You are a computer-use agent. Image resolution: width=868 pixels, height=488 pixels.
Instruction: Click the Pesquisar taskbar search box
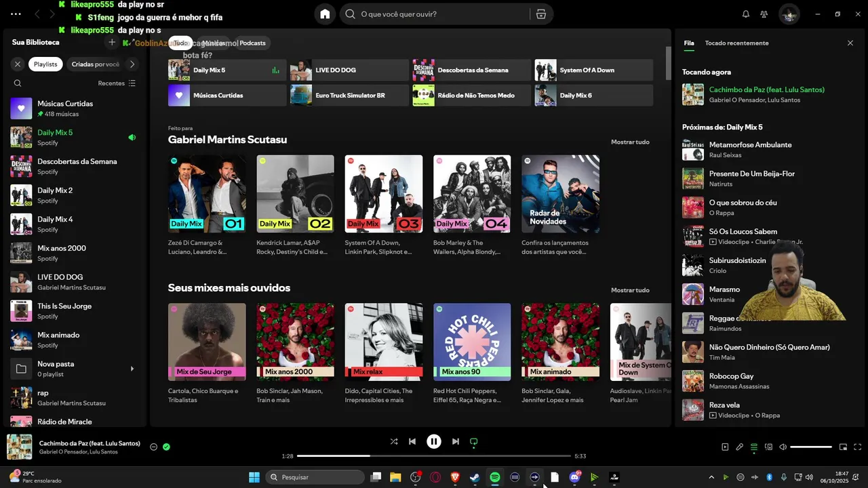315,477
